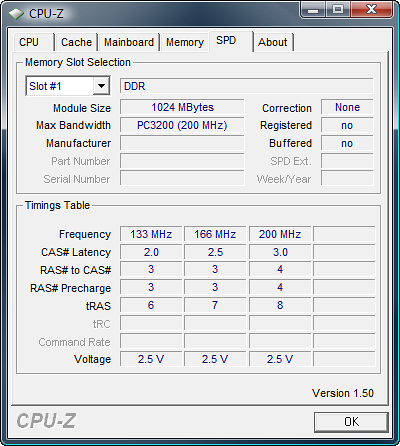Click the empty Manufacturer field
The width and height of the screenshot is (400, 446).
[182, 143]
